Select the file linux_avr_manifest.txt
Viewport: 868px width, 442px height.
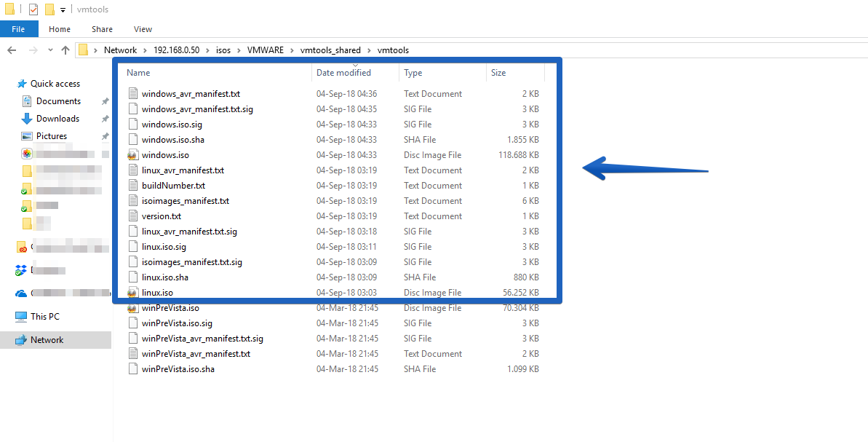(x=183, y=170)
